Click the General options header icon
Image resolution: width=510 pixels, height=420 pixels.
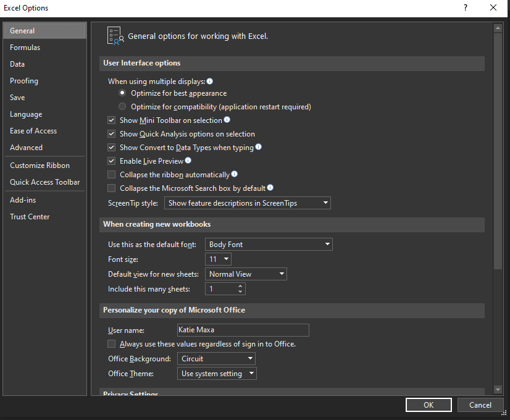[x=115, y=36]
